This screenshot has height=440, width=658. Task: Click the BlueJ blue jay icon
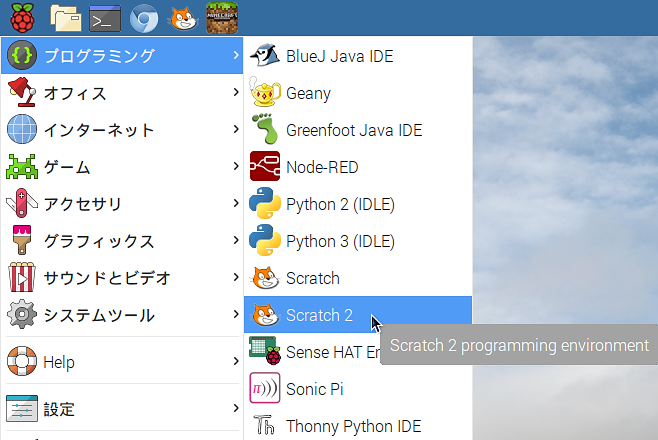(265, 55)
